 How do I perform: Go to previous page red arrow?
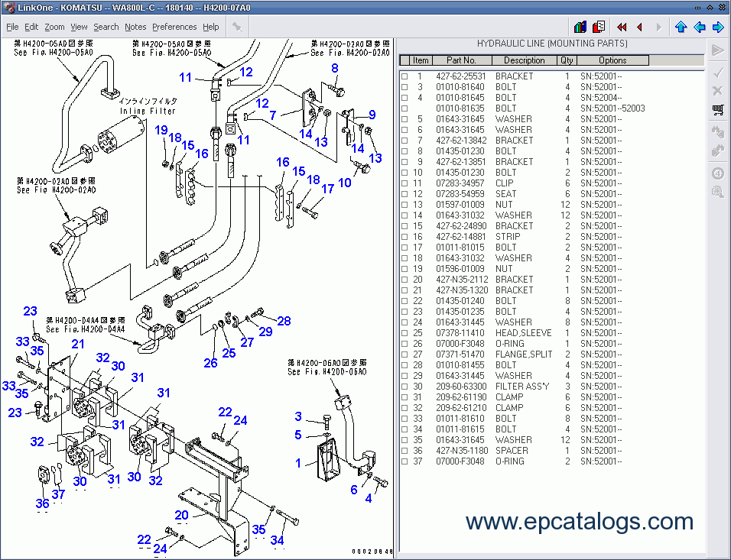(639, 27)
